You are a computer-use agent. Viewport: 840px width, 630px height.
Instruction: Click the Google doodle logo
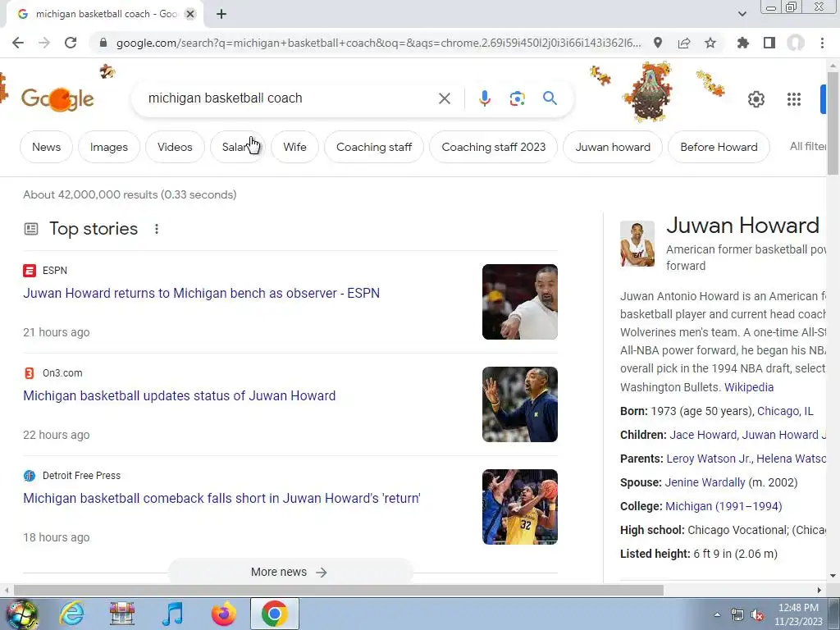coord(57,98)
